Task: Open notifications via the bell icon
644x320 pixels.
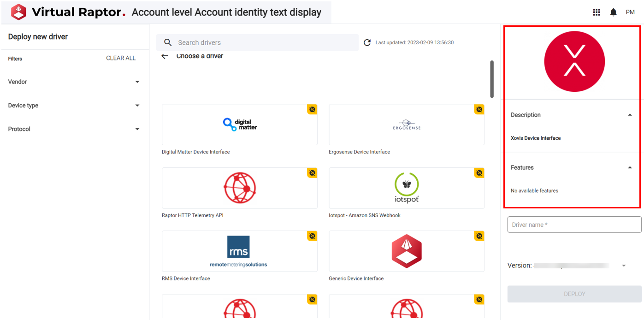Action: [613, 12]
